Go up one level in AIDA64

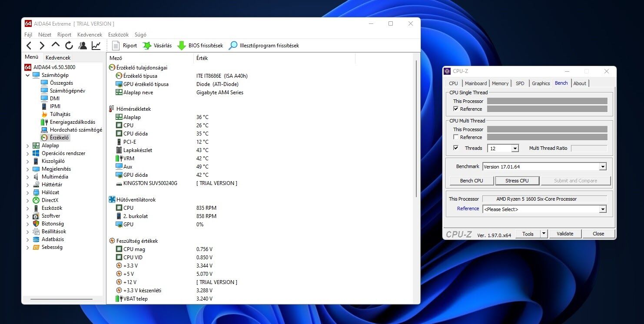click(x=56, y=45)
